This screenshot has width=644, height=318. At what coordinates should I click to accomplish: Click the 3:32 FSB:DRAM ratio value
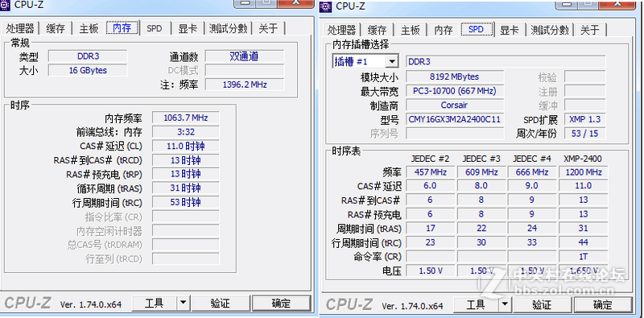click(186, 131)
